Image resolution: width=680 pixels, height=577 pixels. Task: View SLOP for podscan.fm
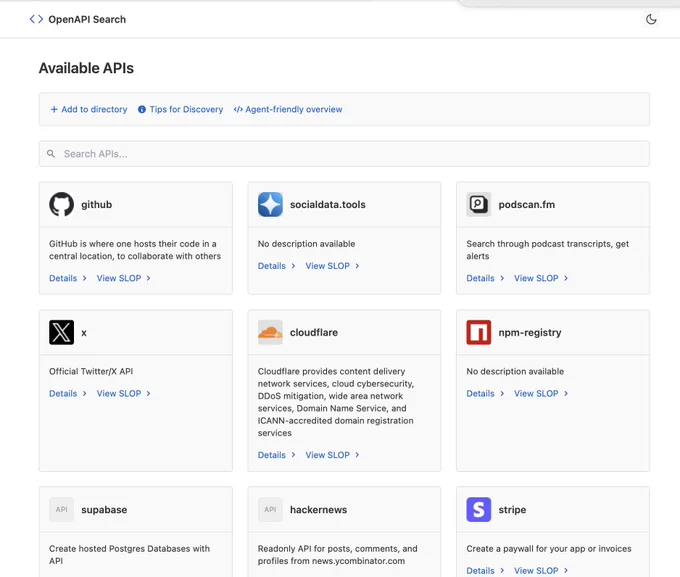point(541,278)
